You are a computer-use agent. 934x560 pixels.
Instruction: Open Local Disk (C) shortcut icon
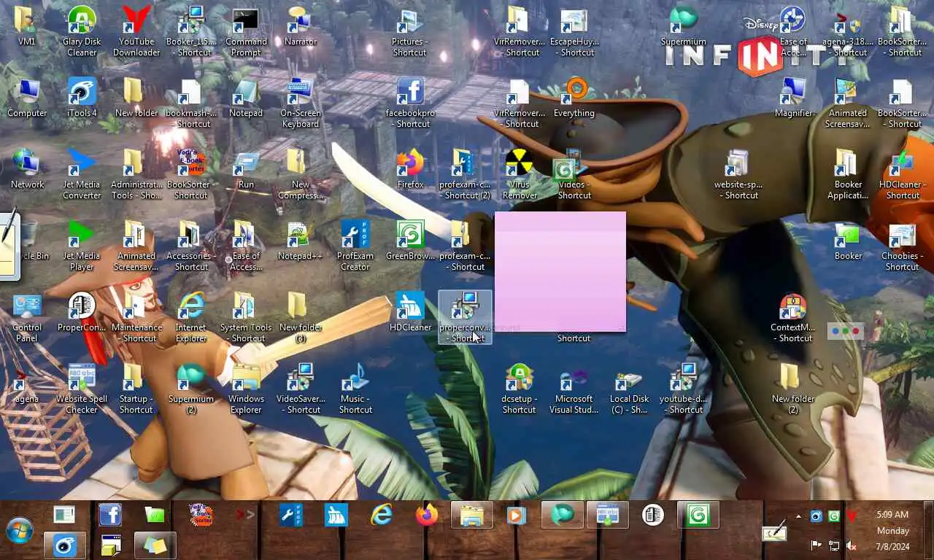click(629, 389)
